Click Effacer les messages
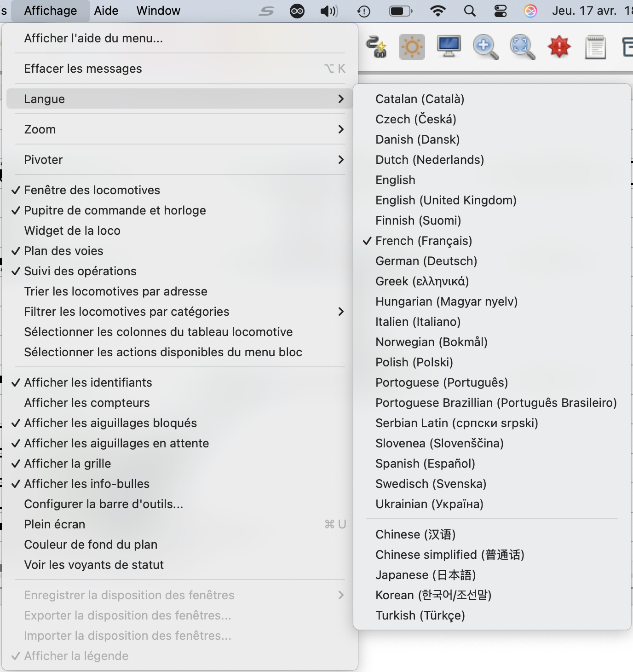The height and width of the screenshot is (672, 633). click(83, 69)
